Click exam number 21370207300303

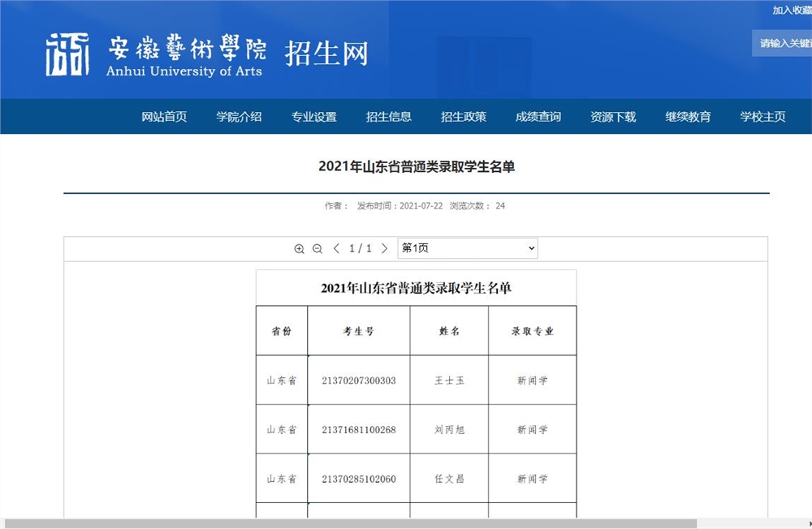tap(359, 381)
